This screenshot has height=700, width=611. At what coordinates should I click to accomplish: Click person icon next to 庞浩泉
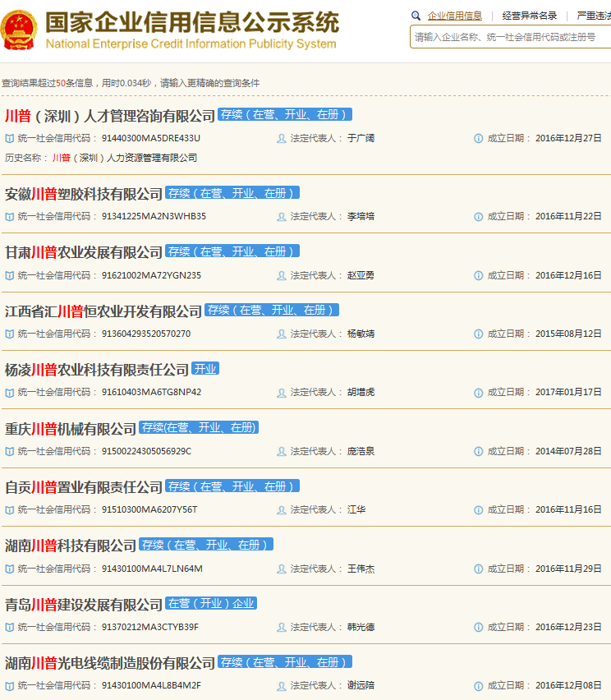281,451
